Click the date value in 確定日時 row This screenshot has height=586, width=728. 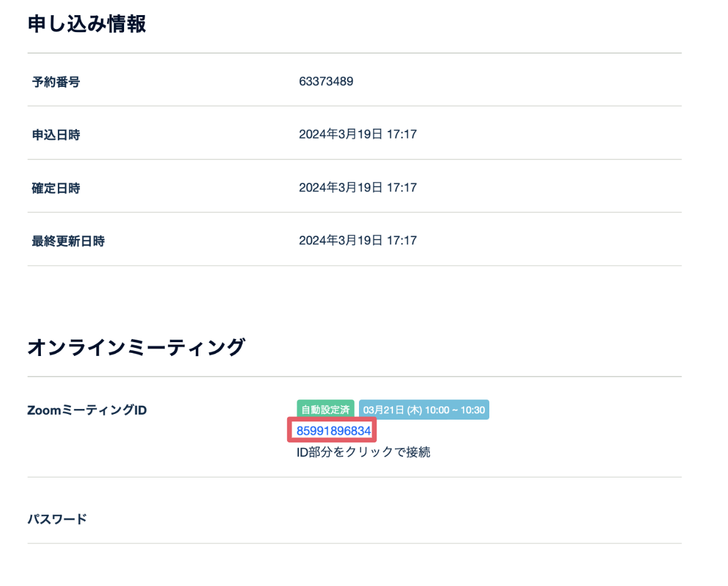357,188
